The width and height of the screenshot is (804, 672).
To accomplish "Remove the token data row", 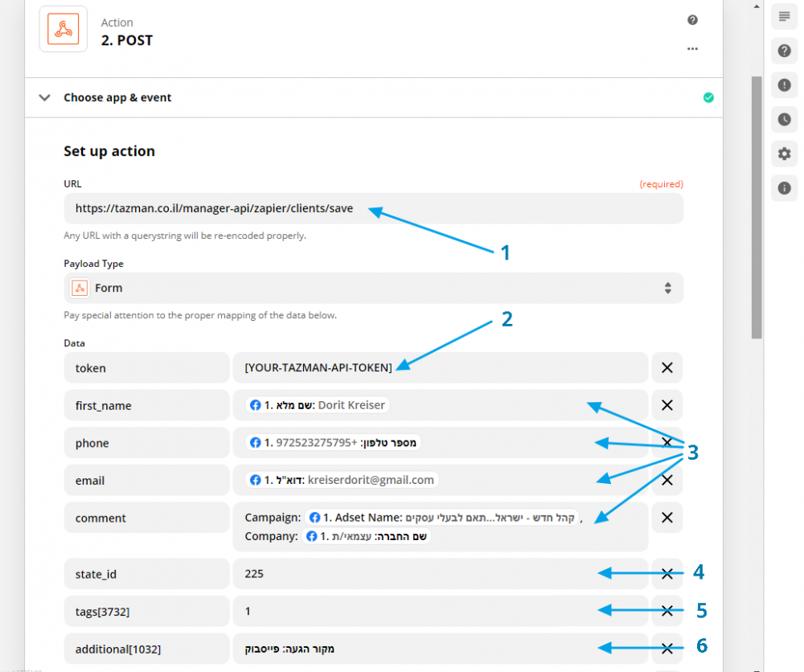I will [x=667, y=368].
